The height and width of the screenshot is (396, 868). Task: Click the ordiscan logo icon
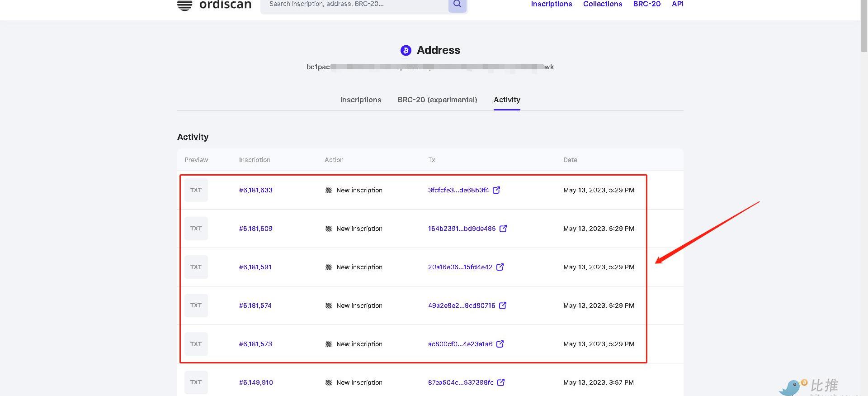(184, 5)
